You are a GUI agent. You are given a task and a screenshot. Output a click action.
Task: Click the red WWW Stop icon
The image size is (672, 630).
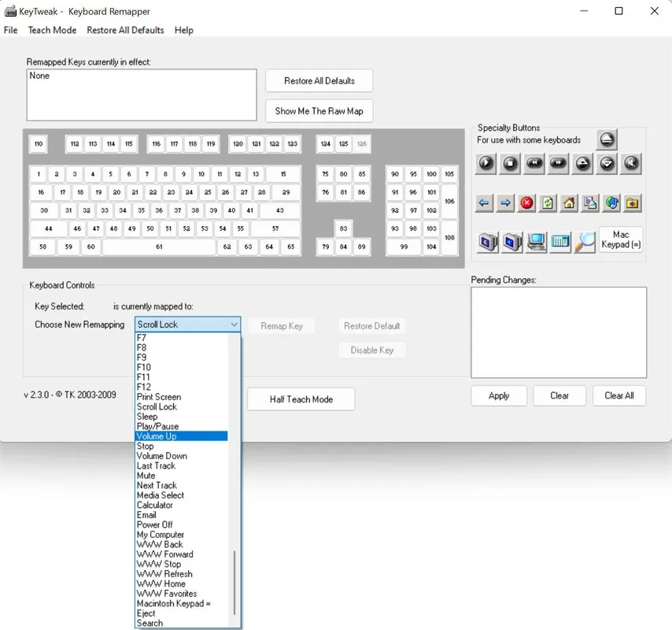tap(526, 203)
